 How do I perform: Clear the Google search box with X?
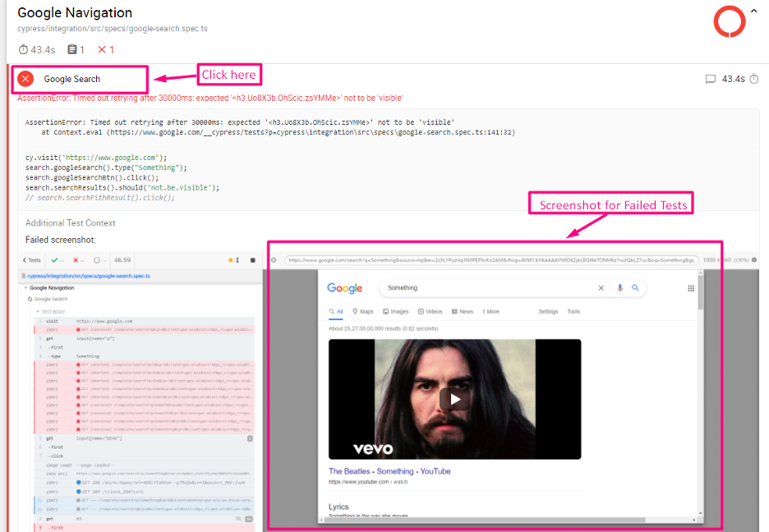tap(601, 288)
